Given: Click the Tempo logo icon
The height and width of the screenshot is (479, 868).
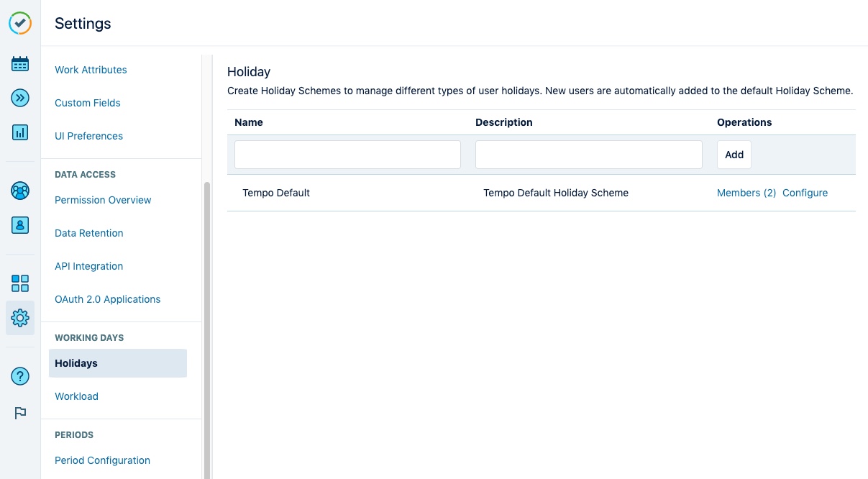Looking at the screenshot, I should pyautogui.click(x=20, y=23).
